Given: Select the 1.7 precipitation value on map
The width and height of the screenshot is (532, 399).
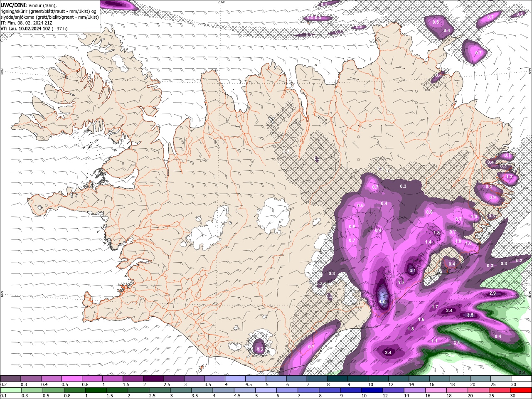Looking at the screenshot, I should coord(435,307).
